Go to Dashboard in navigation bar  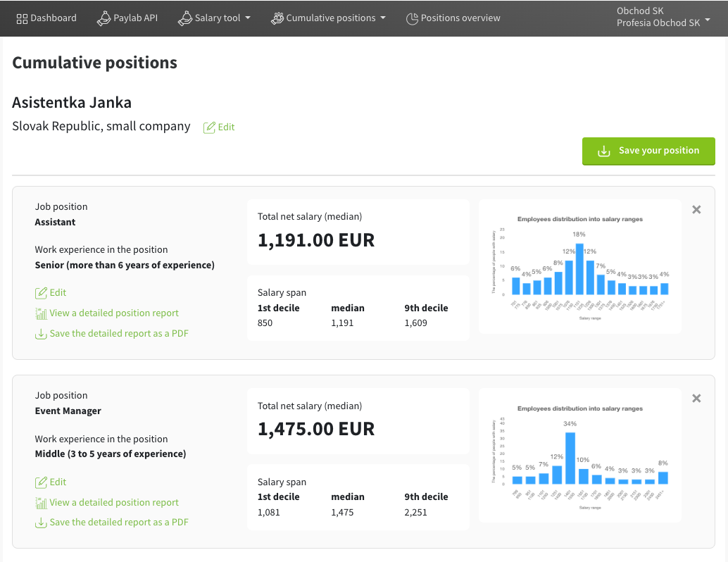[x=46, y=18]
